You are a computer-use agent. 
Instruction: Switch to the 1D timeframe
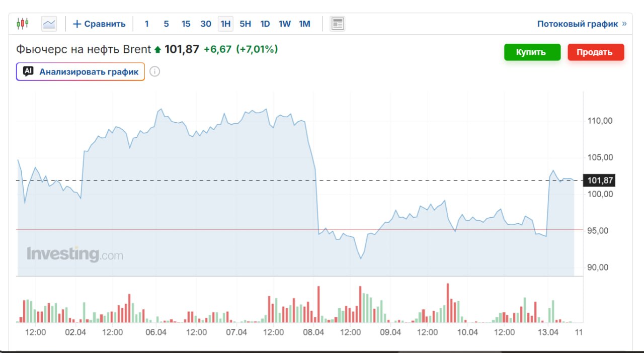(265, 24)
